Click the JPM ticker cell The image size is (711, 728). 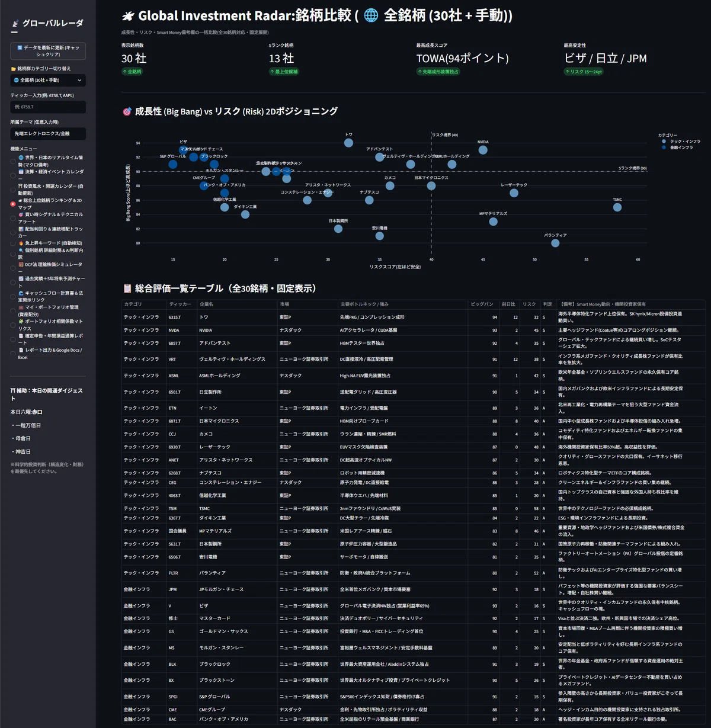tap(182, 589)
